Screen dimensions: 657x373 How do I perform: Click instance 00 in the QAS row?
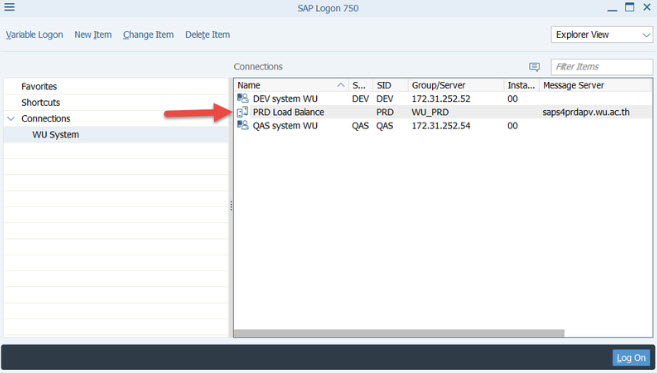(x=512, y=125)
